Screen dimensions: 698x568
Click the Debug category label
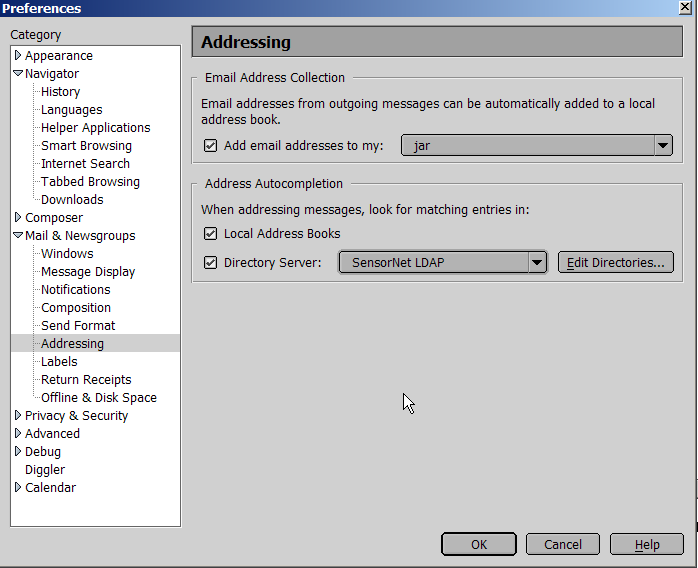(43, 451)
